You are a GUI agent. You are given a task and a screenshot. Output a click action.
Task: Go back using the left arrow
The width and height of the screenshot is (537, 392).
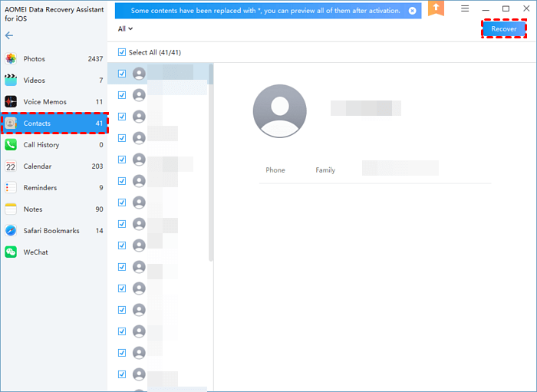(9, 36)
